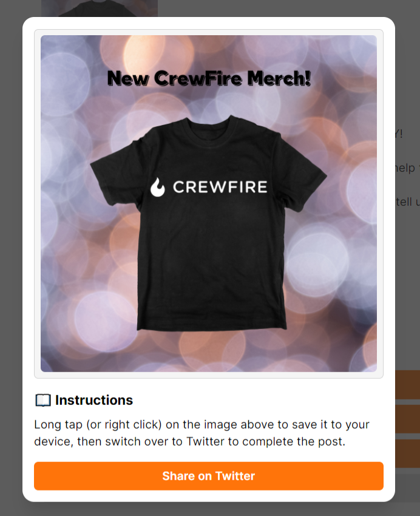Click the Share on Twitter button

[209, 476]
